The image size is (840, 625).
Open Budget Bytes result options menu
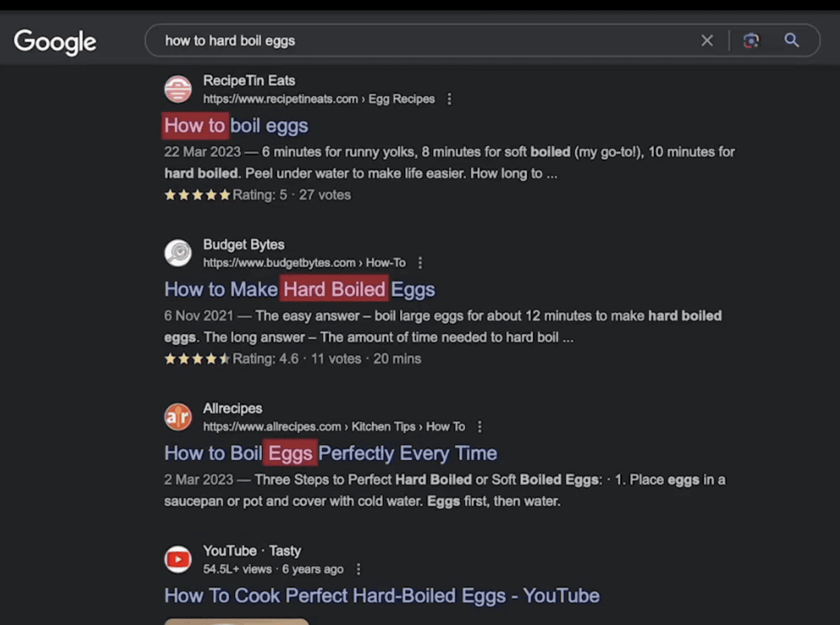click(420, 263)
